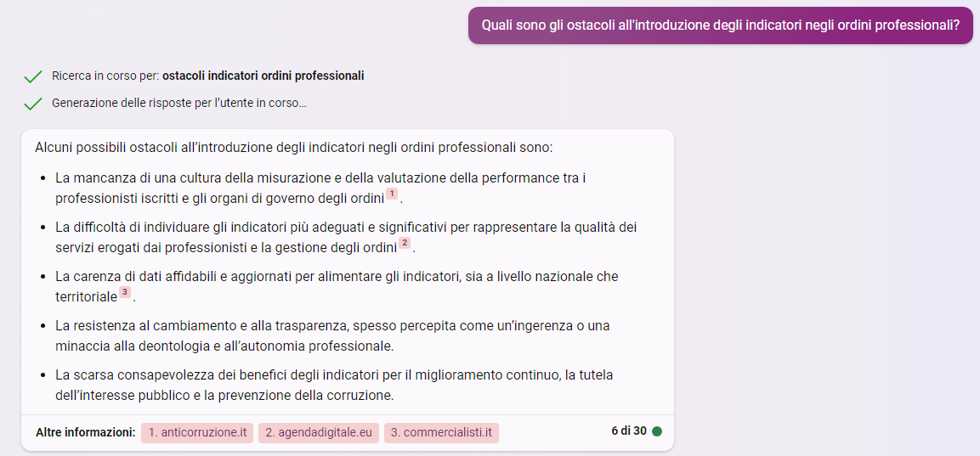Click the bold search query "ostacoli indicatori ordini professionali"

(263, 76)
